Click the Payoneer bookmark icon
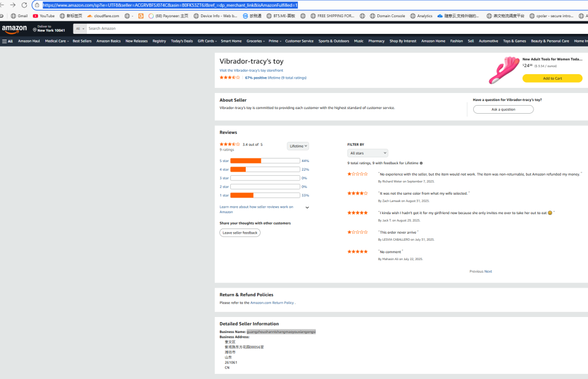 (151, 16)
